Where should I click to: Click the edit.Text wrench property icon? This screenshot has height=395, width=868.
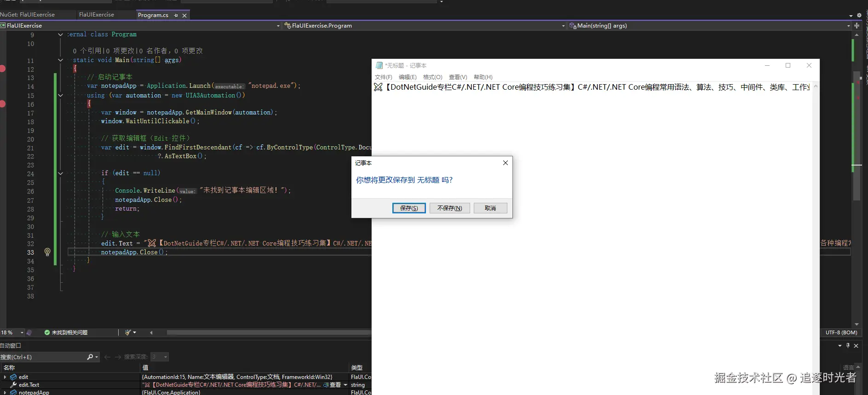click(13, 385)
